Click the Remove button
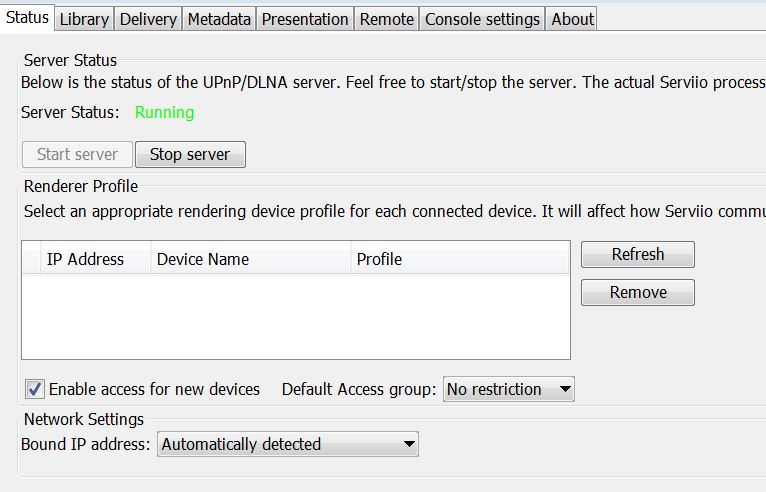The width and height of the screenshot is (766, 492). click(x=638, y=293)
